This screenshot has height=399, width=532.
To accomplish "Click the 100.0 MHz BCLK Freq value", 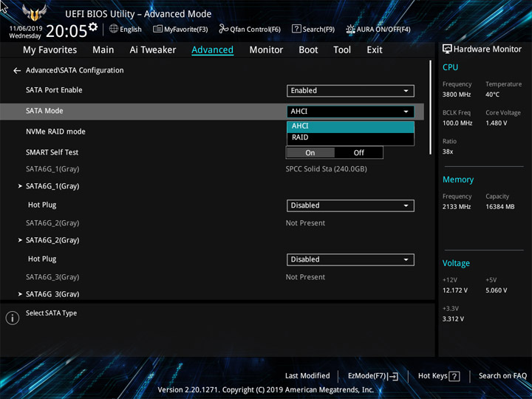I will coord(457,123).
